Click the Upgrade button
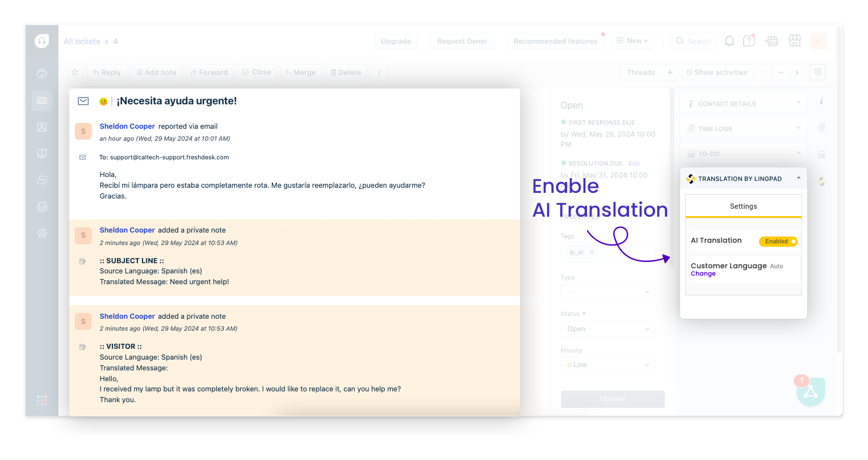 pos(396,41)
